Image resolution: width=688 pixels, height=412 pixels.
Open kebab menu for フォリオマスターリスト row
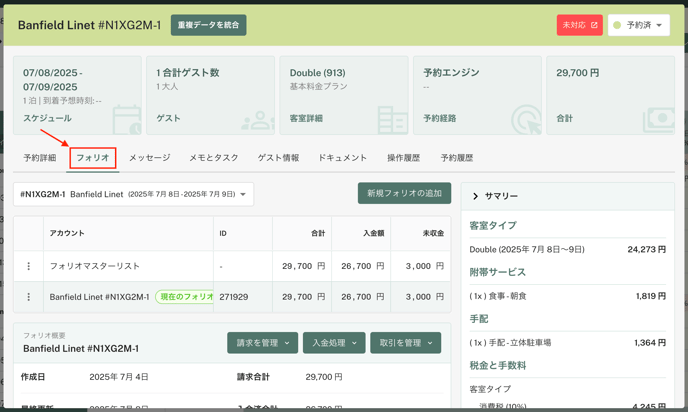tap(29, 266)
